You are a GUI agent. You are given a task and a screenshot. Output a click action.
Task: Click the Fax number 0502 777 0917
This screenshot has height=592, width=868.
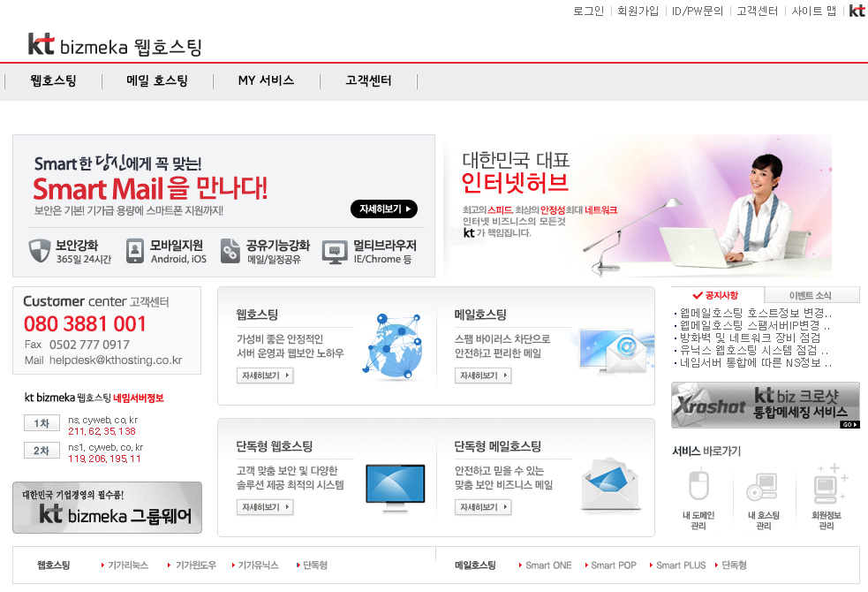tap(89, 345)
